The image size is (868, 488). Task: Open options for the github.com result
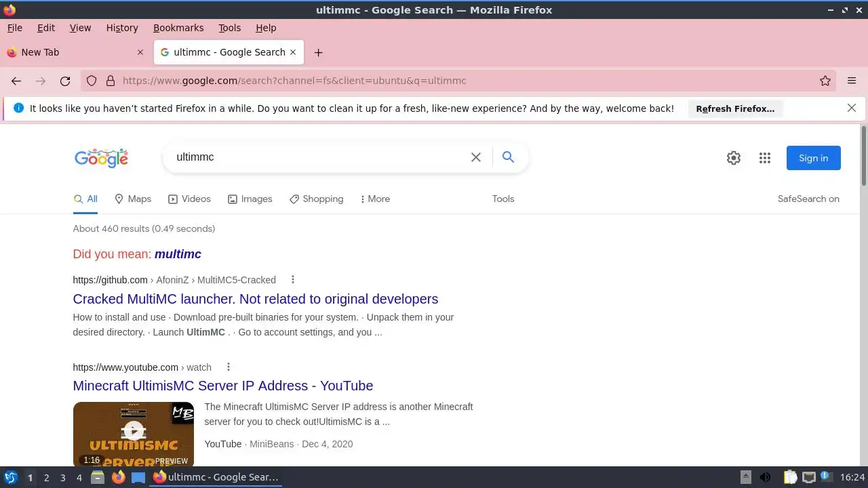pos(293,279)
